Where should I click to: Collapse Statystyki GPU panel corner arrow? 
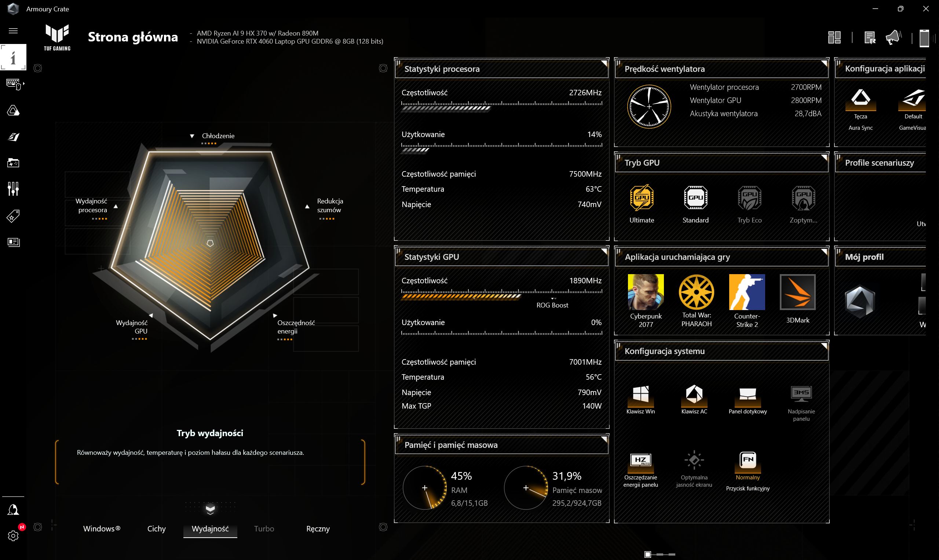(x=604, y=251)
